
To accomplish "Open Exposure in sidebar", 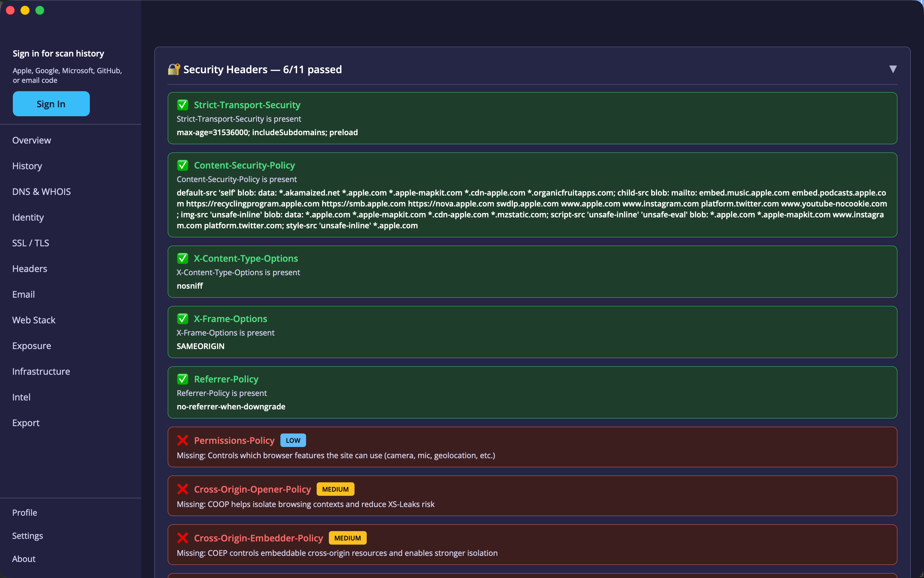I will (x=32, y=346).
